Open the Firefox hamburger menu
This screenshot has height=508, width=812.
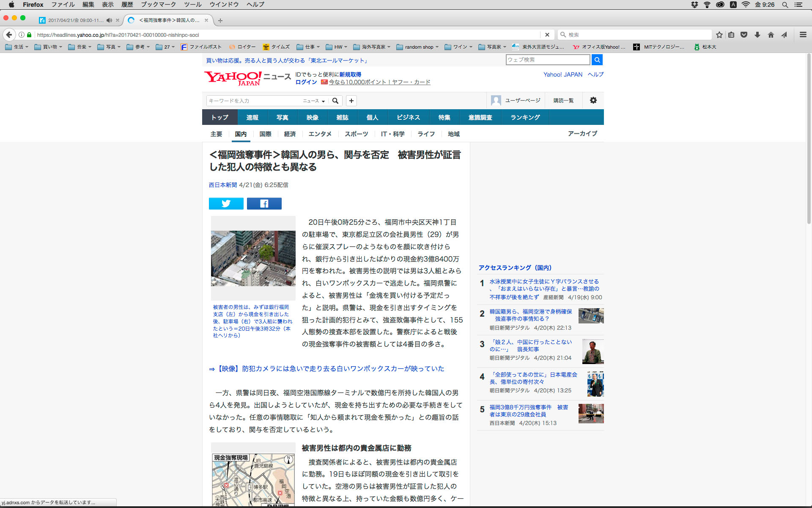[803, 35]
